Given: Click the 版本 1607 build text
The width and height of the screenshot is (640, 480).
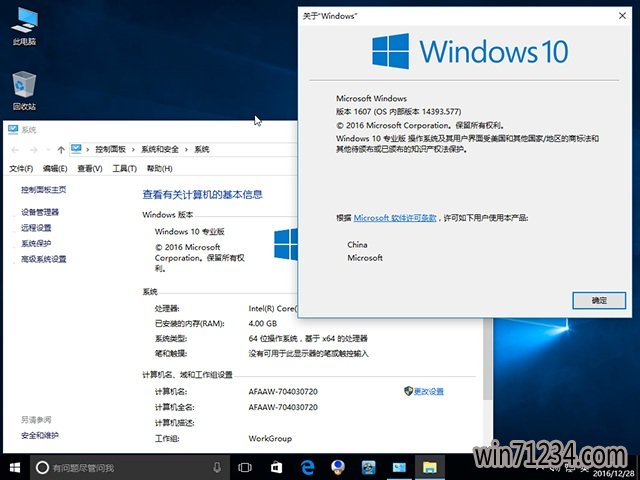Looking at the screenshot, I should pos(398,111).
